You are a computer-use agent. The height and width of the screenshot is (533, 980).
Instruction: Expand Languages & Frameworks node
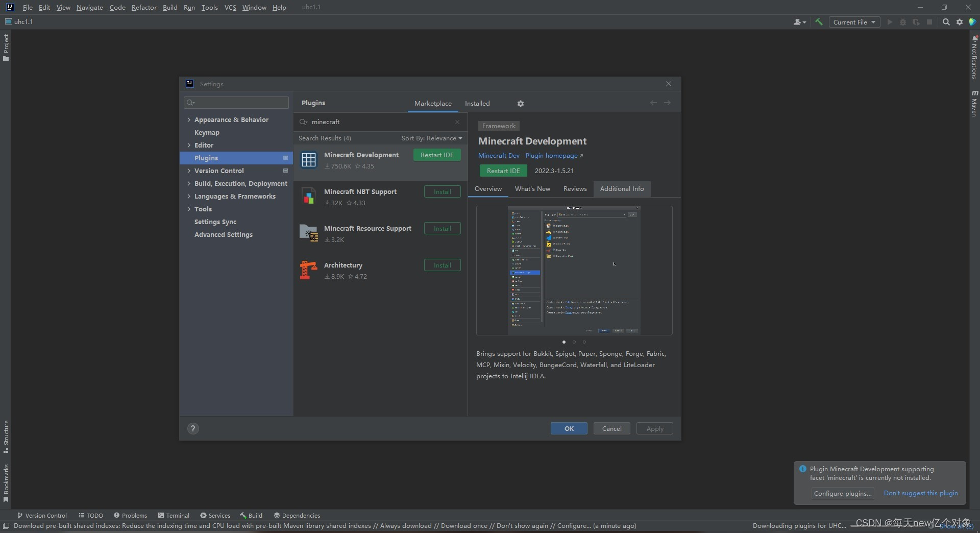(x=189, y=196)
